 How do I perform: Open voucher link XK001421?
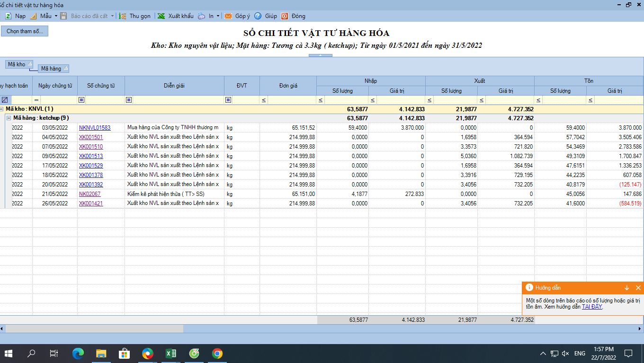click(x=91, y=204)
